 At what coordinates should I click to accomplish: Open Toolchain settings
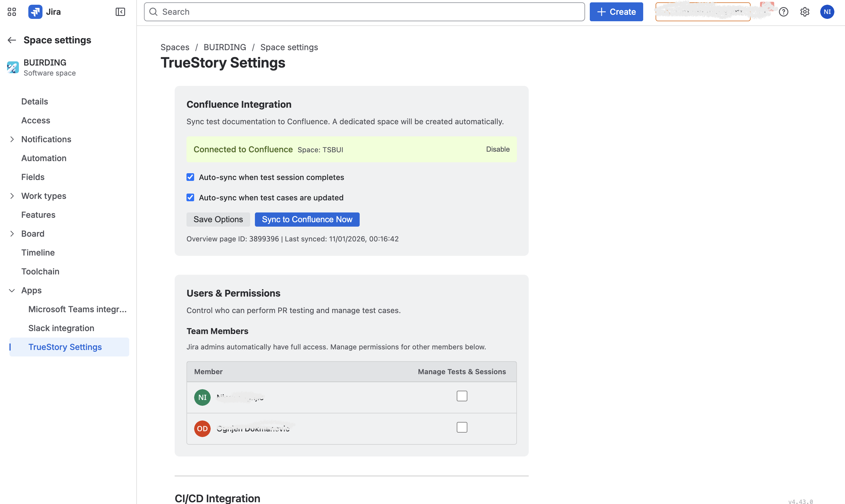(40, 271)
